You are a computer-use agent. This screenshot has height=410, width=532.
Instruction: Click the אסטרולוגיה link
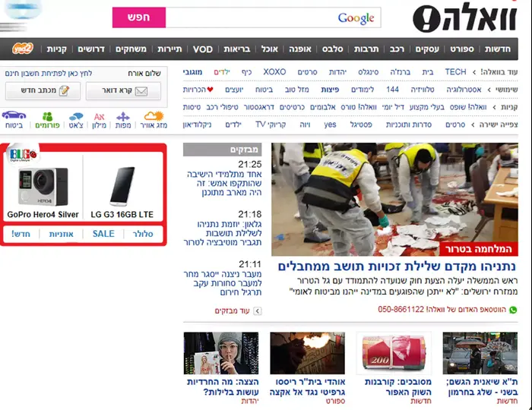click(464, 90)
